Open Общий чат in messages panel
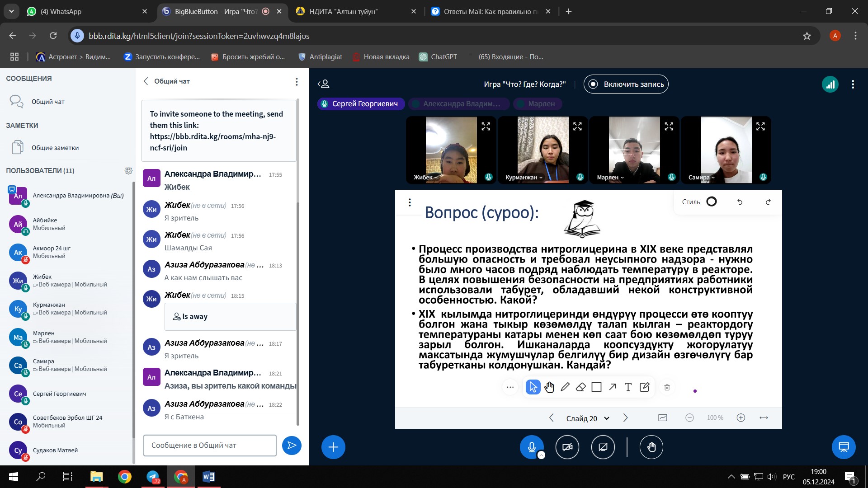 [x=48, y=102]
